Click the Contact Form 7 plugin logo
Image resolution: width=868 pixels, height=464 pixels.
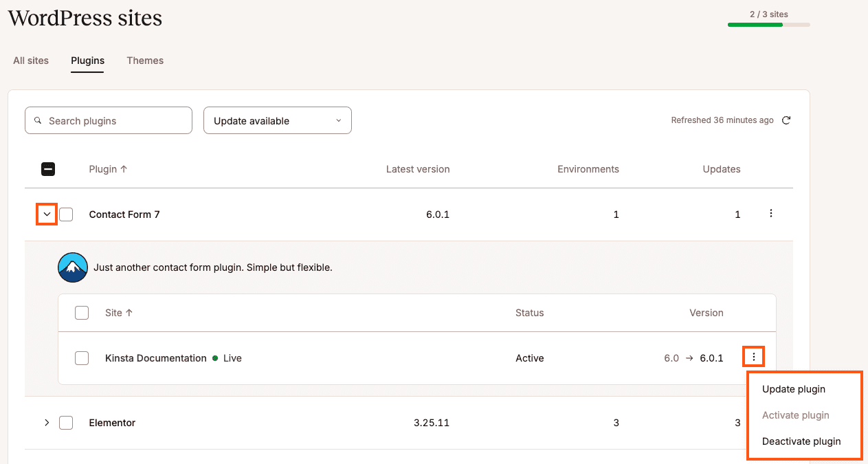coord(73,267)
